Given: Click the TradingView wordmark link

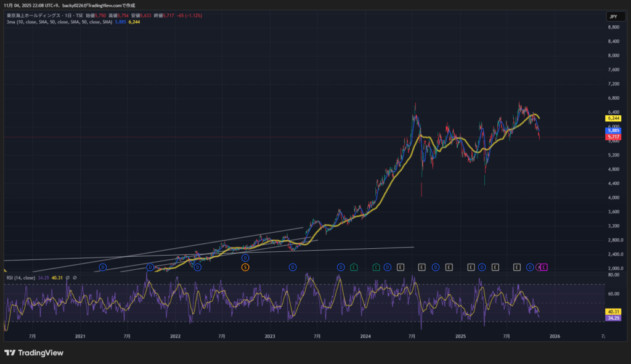Looking at the screenshot, I should [41, 353].
